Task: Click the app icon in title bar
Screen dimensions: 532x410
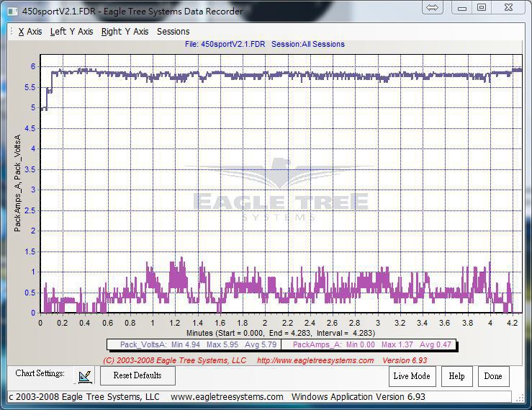Action: click(x=12, y=11)
